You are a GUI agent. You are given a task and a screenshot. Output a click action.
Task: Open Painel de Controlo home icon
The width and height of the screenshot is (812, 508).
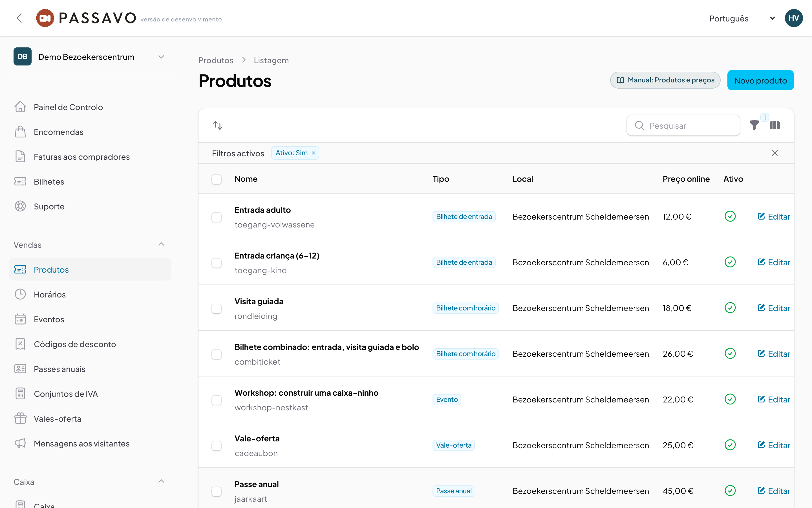click(x=20, y=107)
